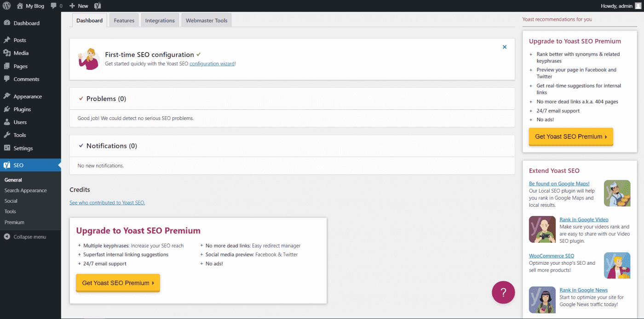Click the WordPress logo in admin bar
This screenshot has height=319, width=644.
coord(7,6)
